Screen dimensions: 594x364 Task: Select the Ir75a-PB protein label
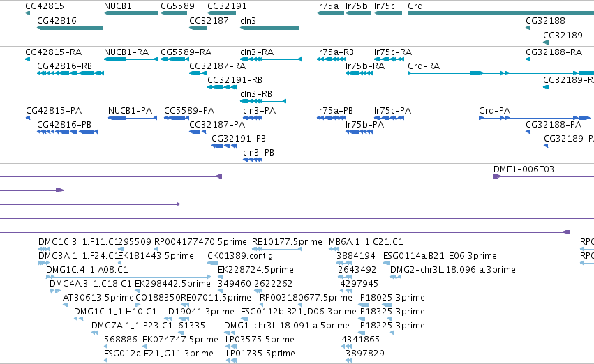pos(335,110)
